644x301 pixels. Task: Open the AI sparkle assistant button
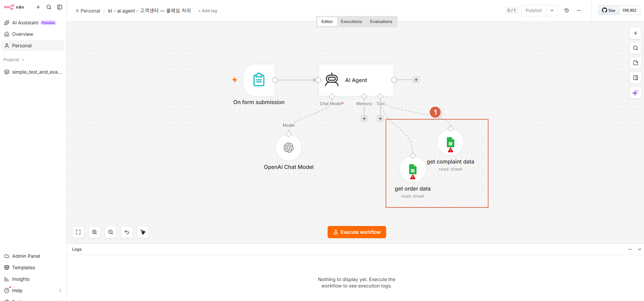(x=636, y=93)
